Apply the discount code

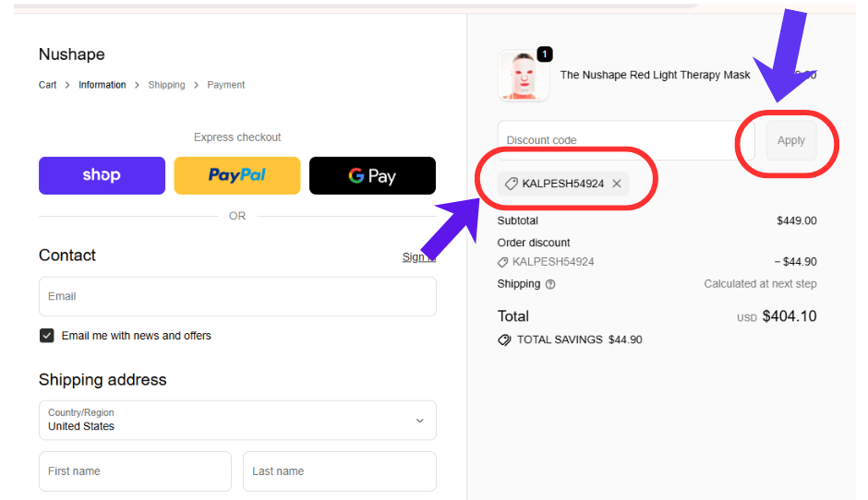tap(791, 141)
